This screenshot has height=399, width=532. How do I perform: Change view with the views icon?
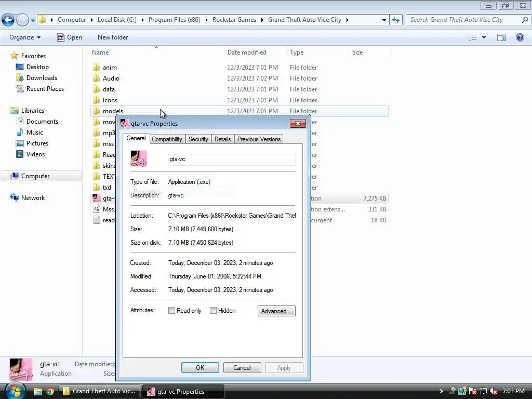(x=473, y=37)
